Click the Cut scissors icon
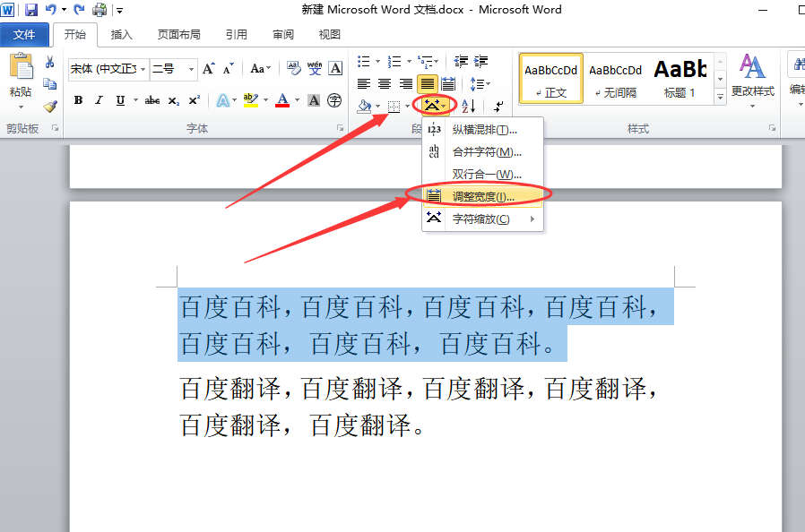Viewport: 805px width, 532px height. click(x=50, y=62)
